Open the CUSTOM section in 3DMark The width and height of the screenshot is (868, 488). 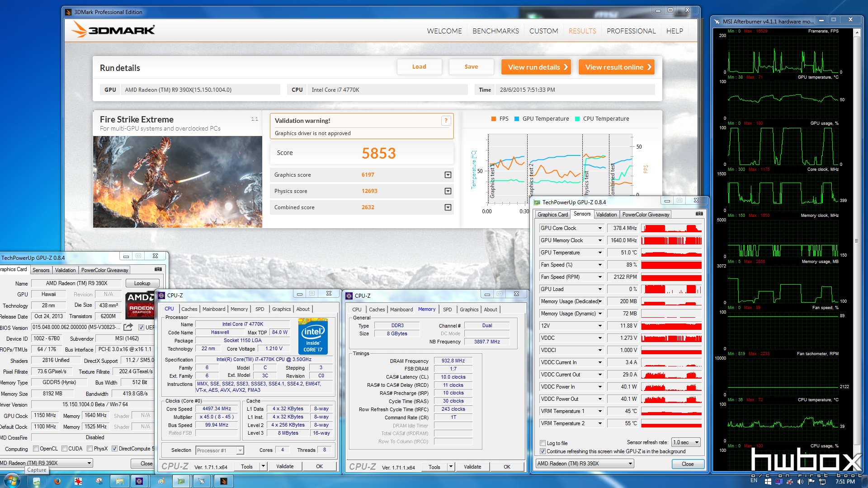(543, 31)
